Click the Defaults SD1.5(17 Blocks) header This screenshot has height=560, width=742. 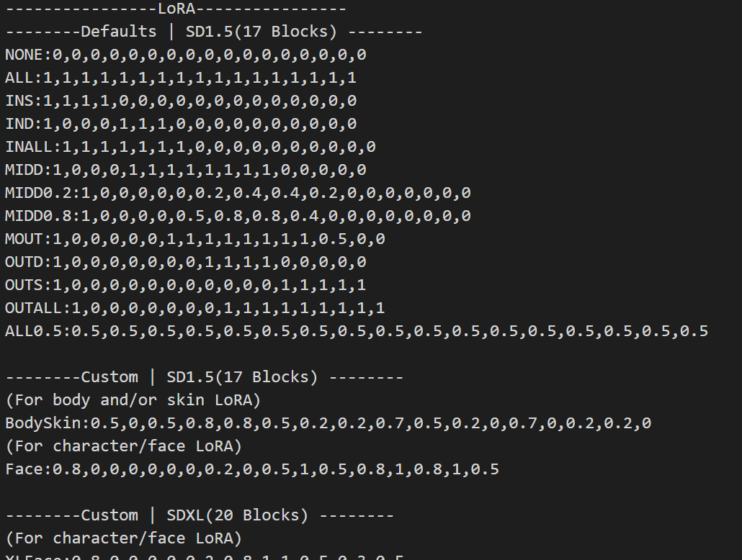pos(214,32)
